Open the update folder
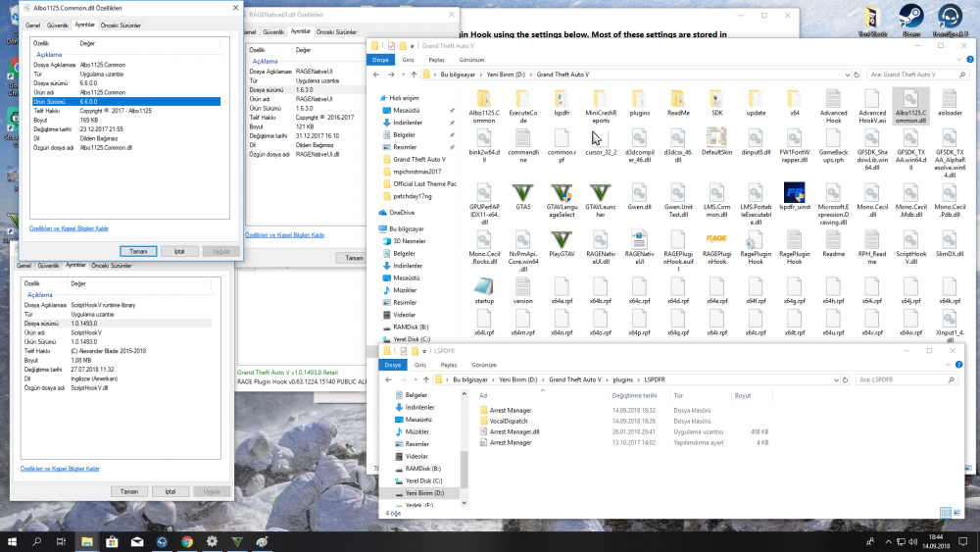The width and height of the screenshot is (980, 552). coord(755,103)
